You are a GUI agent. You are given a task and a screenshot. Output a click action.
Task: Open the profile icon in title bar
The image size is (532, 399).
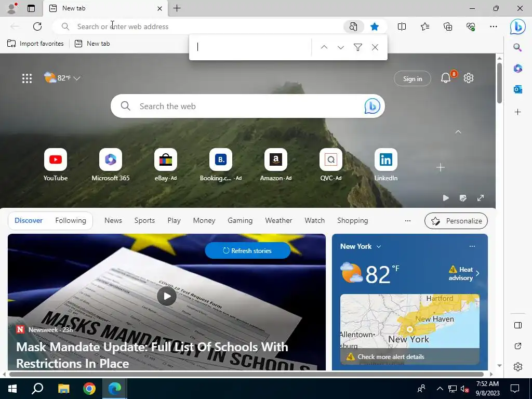point(12,8)
